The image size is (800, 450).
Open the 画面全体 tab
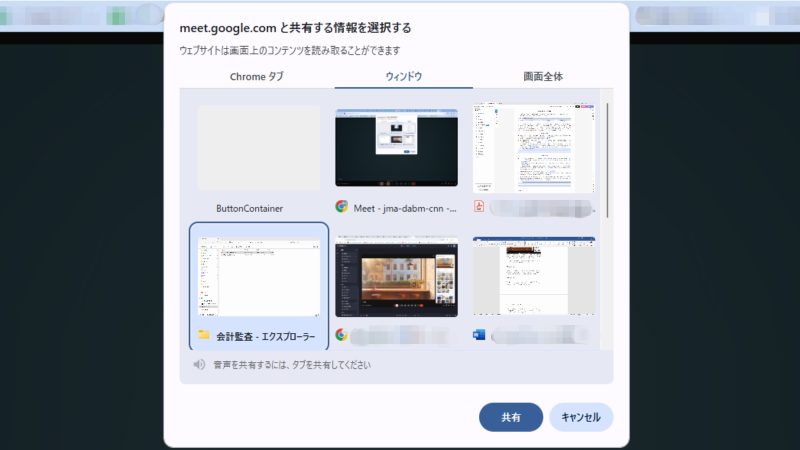(x=550, y=76)
